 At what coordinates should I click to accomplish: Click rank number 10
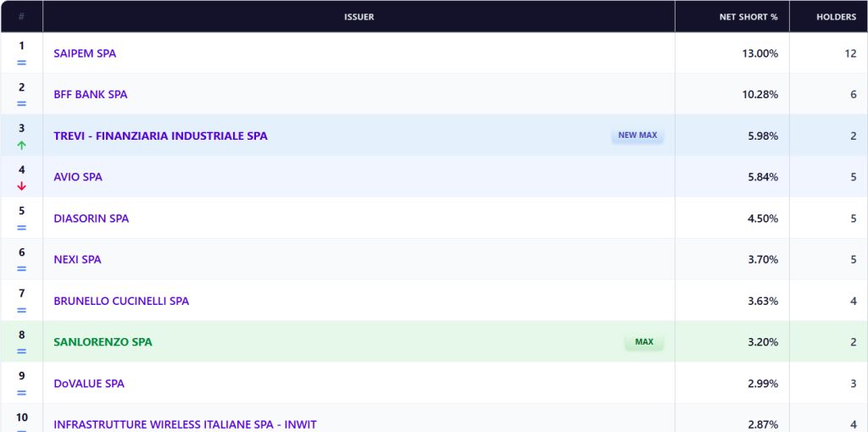[x=21, y=417]
